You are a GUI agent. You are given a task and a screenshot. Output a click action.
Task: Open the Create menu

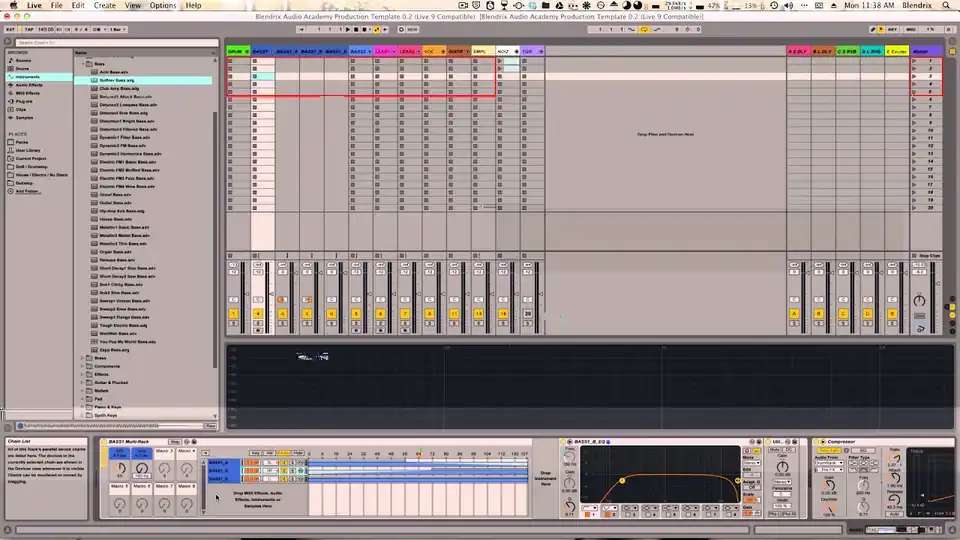click(104, 6)
